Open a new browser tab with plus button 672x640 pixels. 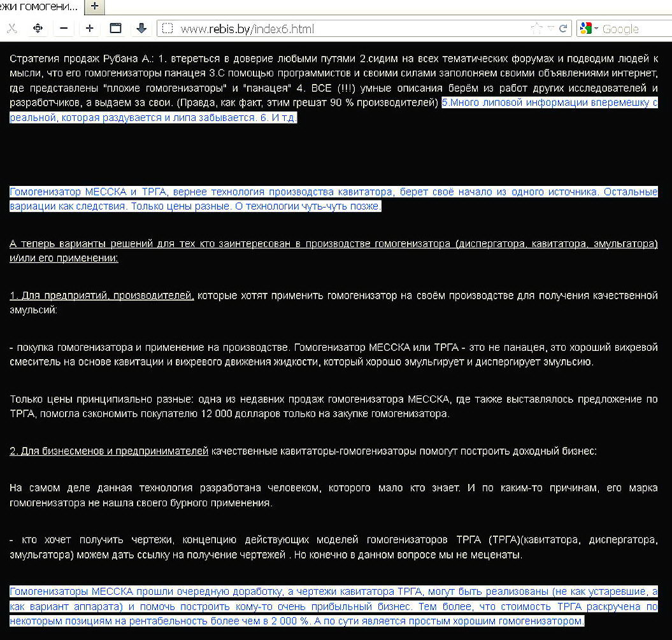point(95,6)
